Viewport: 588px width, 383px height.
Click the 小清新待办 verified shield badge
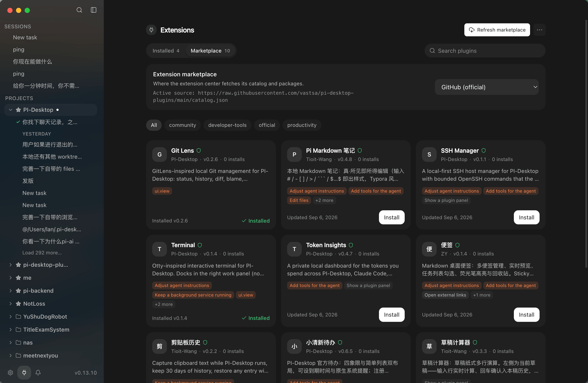[340, 343]
